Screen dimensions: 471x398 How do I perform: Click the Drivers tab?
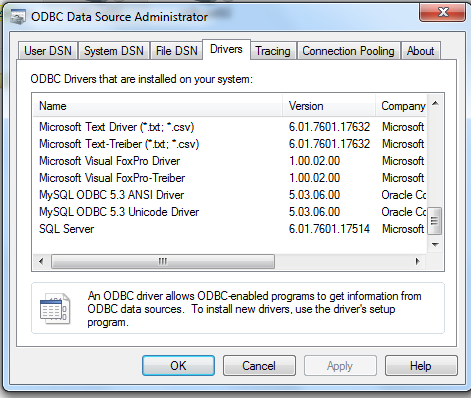(226, 49)
